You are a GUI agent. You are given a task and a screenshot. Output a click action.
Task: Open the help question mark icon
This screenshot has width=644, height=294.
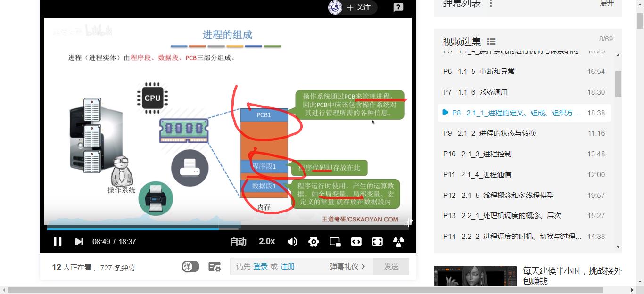point(398,8)
